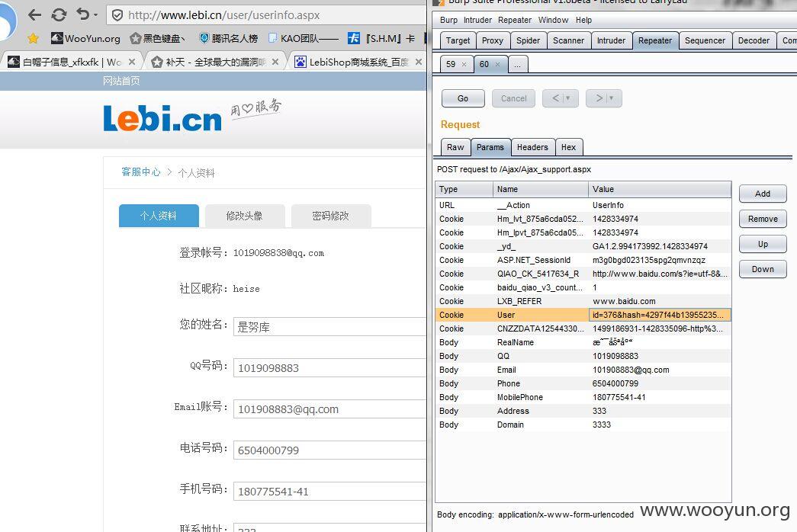Click the 电话号码 input field

coord(329,450)
